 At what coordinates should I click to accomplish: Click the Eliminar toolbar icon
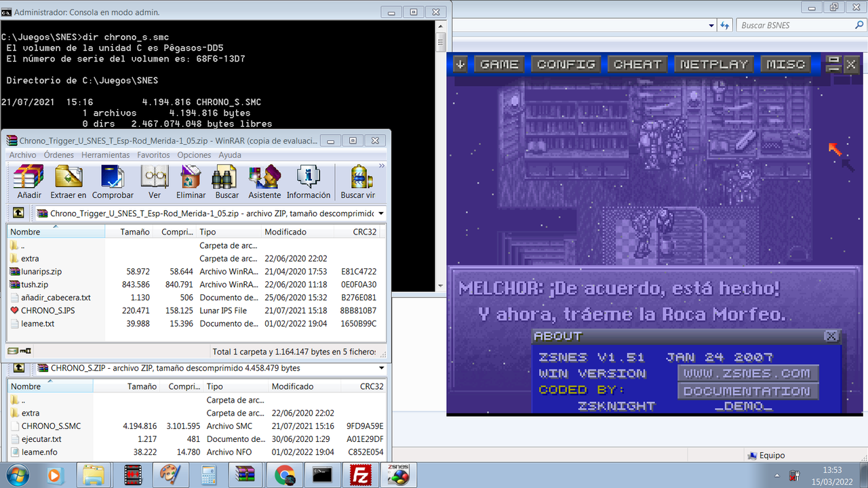(x=191, y=182)
